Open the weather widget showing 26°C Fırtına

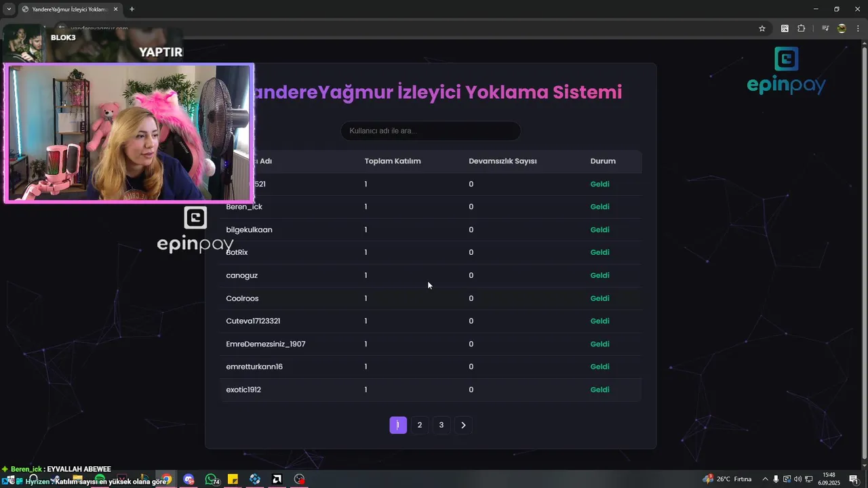point(727,479)
